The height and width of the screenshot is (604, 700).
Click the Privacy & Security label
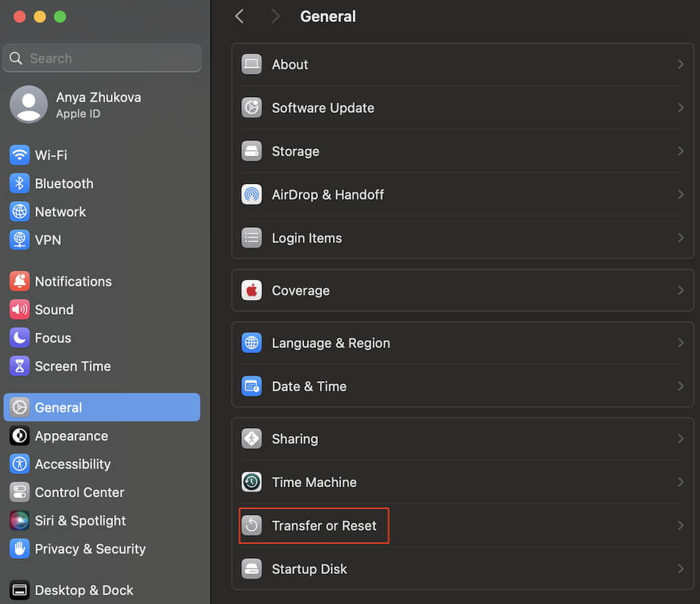(x=90, y=549)
